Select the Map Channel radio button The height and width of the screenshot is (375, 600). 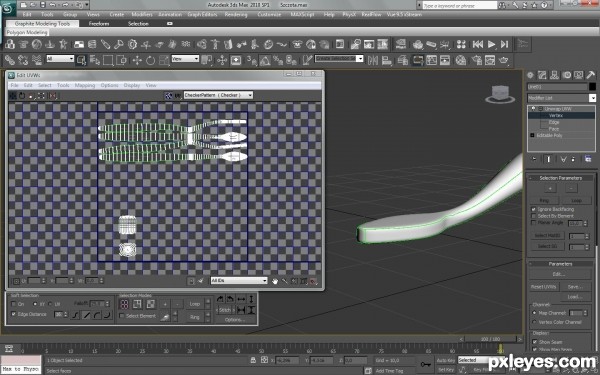click(535, 313)
